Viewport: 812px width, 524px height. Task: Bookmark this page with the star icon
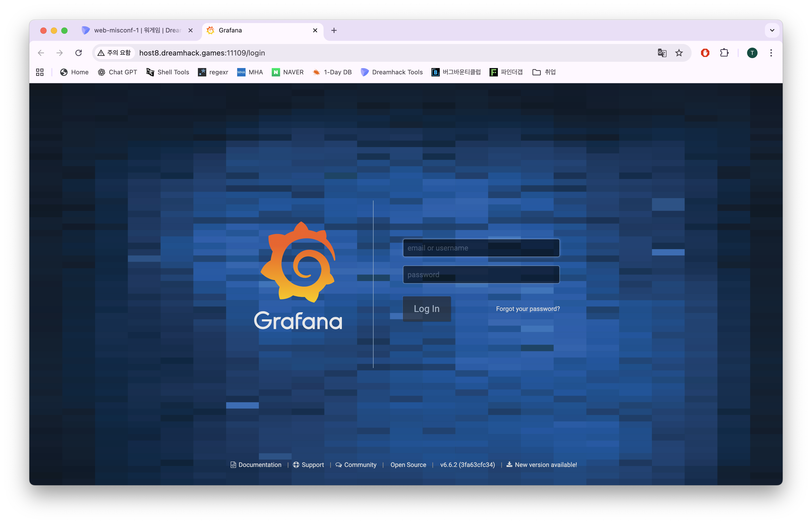679,53
